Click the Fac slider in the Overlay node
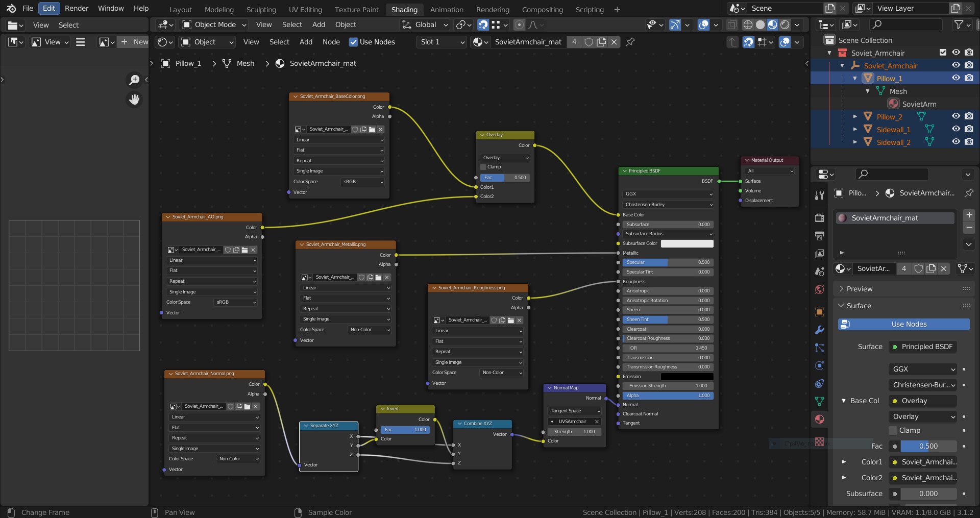Image resolution: width=980 pixels, height=518 pixels. pyautogui.click(x=505, y=178)
